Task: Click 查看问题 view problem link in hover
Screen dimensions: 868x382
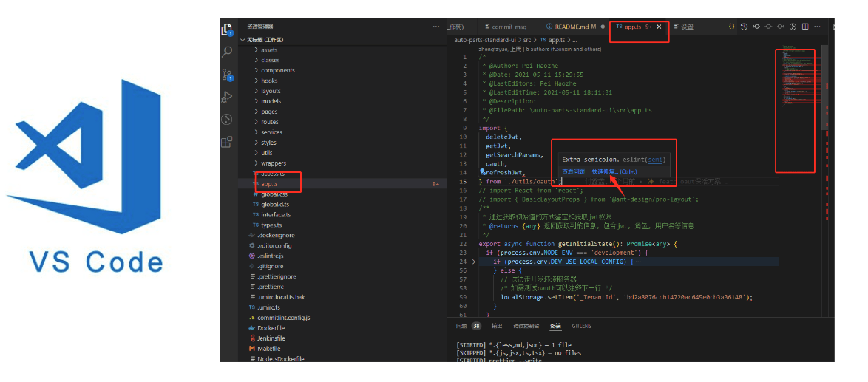Action: point(573,171)
